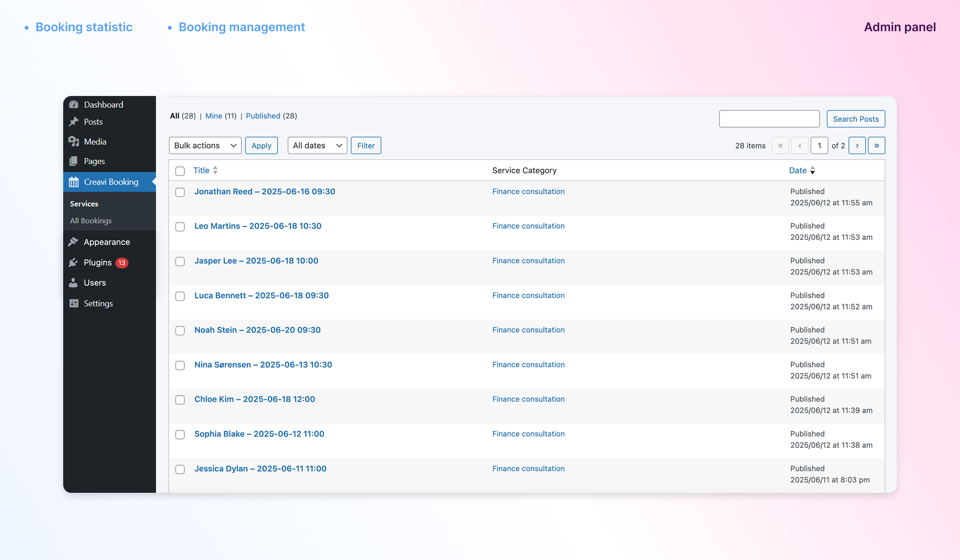Open Nina Sørensen – 2025-06-13 10:30 booking
This screenshot has width=960, height=560.
[263, 364]
